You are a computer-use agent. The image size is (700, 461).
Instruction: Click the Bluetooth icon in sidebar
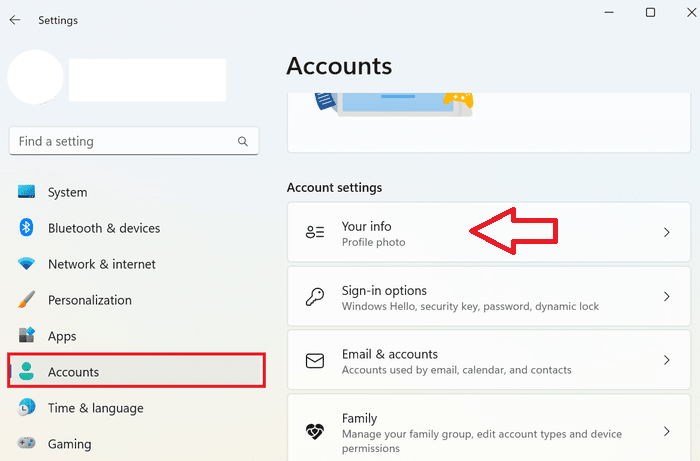(26, 228)
